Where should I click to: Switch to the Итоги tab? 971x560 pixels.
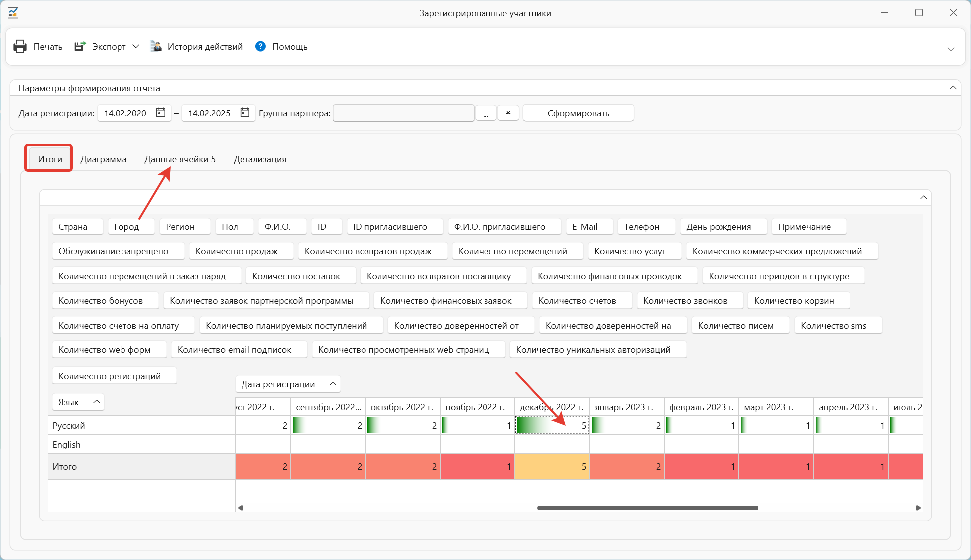50,159
